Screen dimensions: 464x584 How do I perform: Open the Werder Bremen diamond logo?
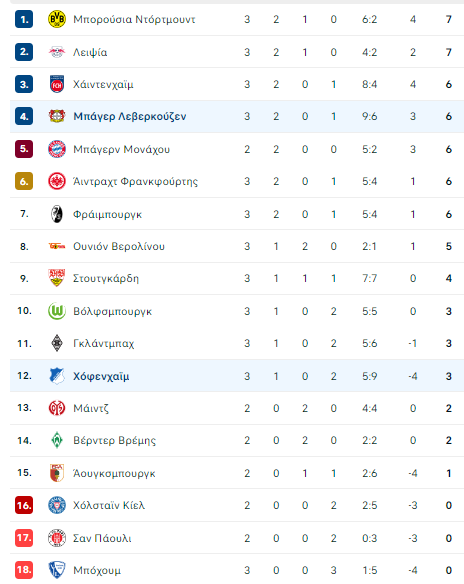pyautogui.click(x=57, y=441)
